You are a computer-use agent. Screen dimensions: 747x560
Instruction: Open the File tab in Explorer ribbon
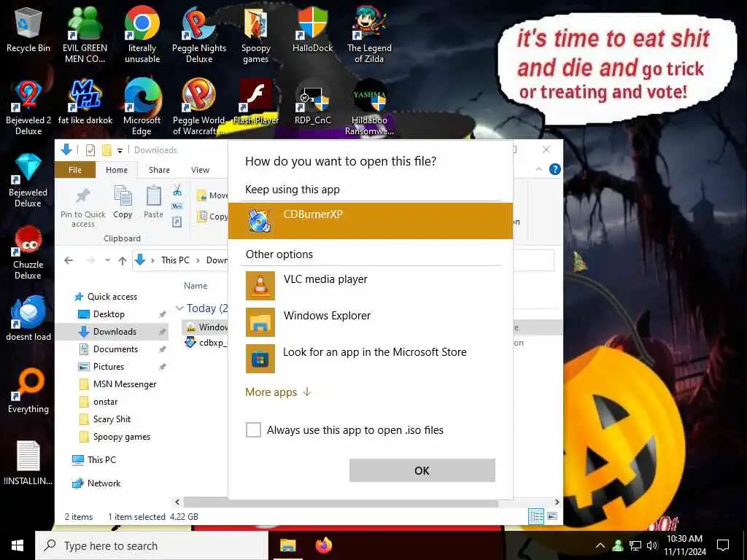pyautogui.click(x=75, y=169)
